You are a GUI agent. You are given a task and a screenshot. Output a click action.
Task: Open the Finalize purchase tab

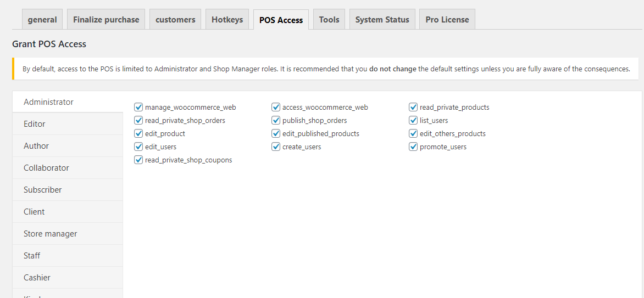point(106,20)
